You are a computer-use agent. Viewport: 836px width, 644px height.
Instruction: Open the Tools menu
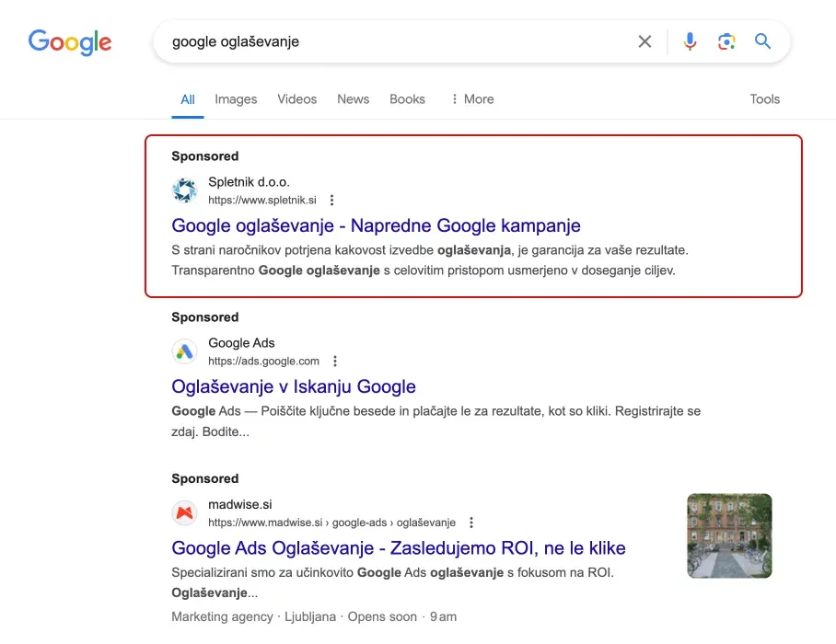pyautogui.click(x=764, y=99)
